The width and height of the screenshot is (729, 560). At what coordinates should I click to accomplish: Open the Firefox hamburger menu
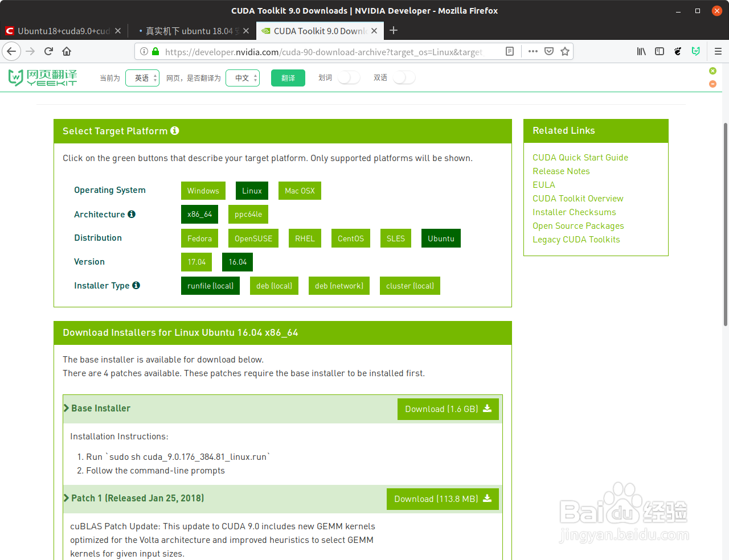[718, 51]
